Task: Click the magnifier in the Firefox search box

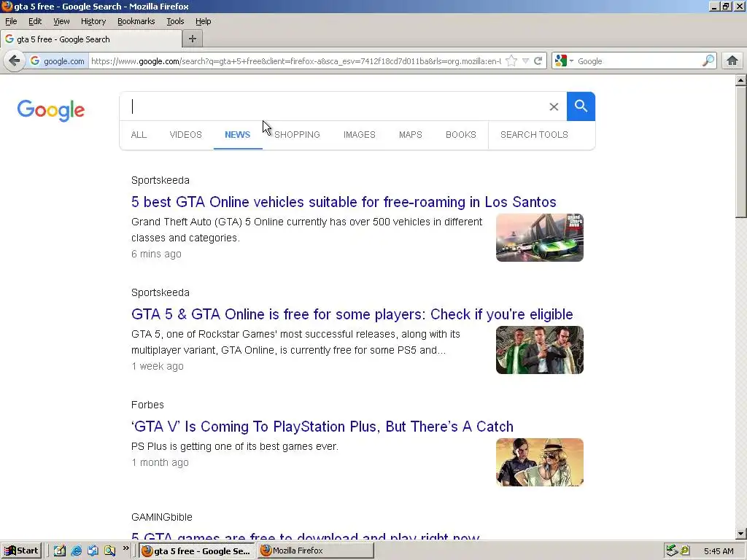Action: (708, 61)
